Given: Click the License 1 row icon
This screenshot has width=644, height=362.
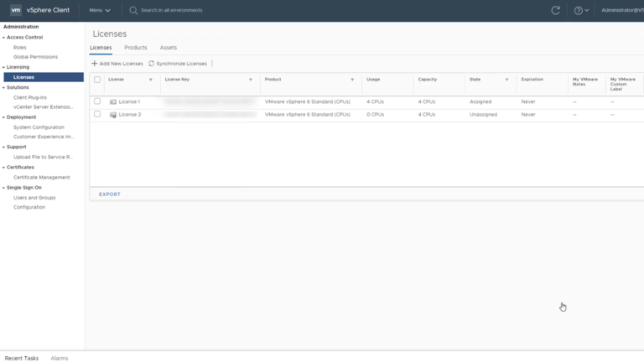Looking at the screenshot, I should point(113,101).
